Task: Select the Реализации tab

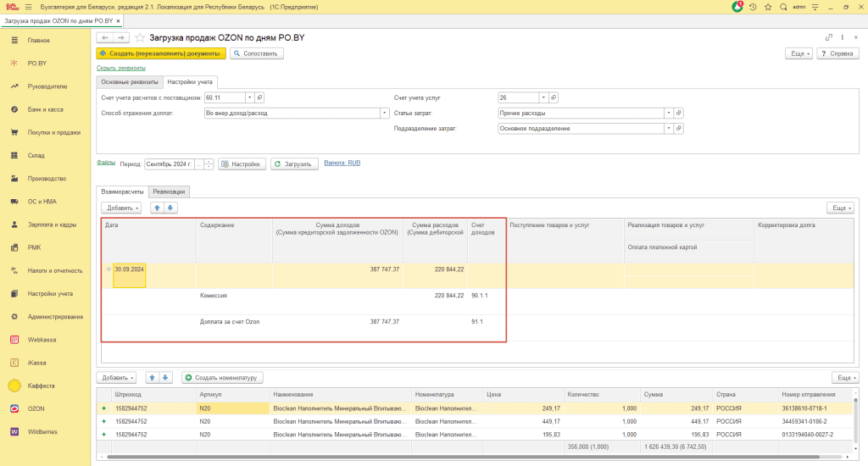Action: pos(169,191)
